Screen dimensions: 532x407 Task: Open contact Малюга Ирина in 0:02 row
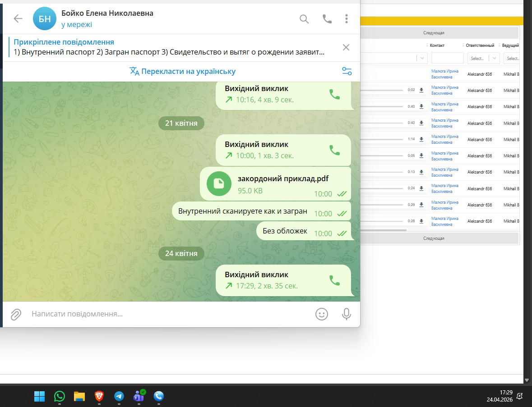point(445,90)
